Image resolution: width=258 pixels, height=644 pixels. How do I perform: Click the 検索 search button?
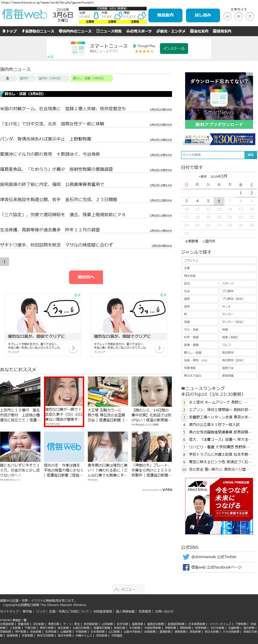point(251,155)
